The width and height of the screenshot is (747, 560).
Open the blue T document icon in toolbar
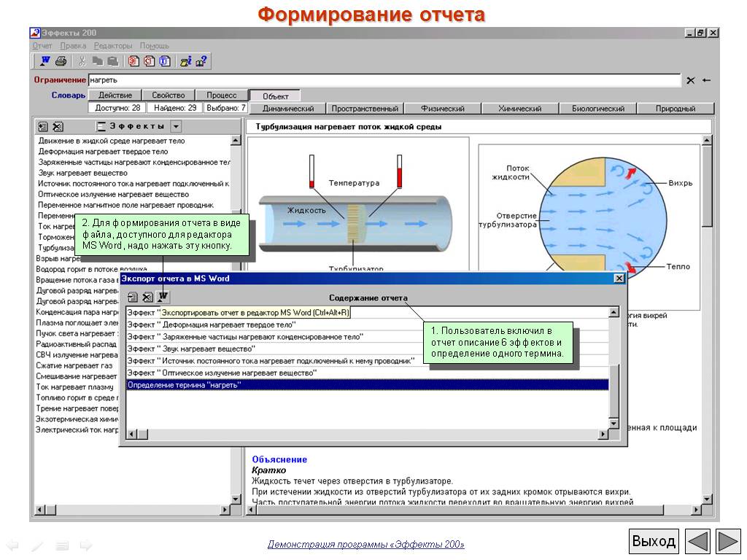point(164,61)
